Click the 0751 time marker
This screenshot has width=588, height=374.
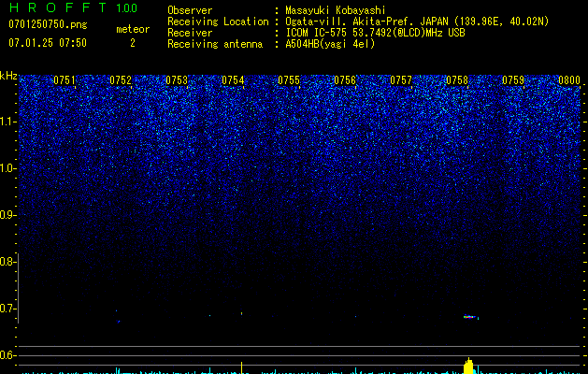(65, 80)
